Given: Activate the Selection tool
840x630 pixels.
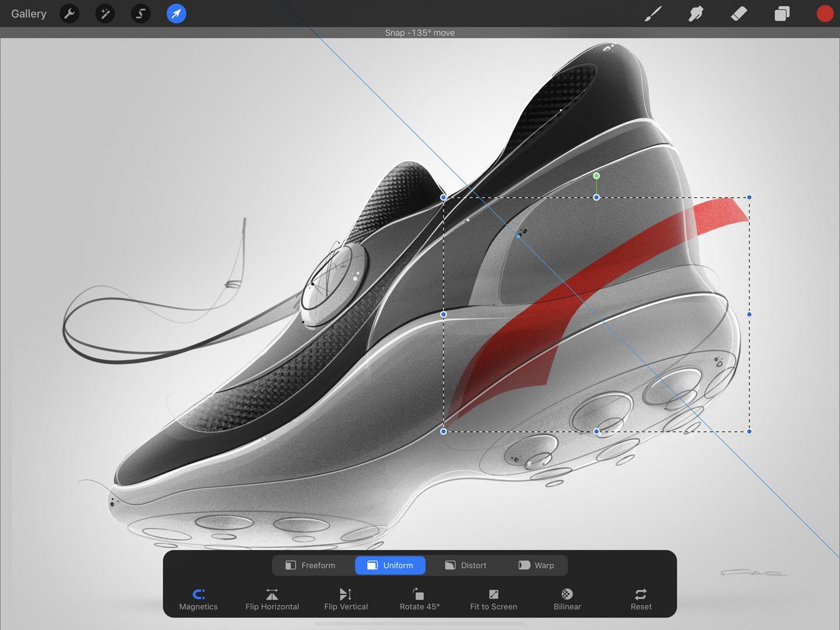Looking at the screenshot, I should pos(140,13).
